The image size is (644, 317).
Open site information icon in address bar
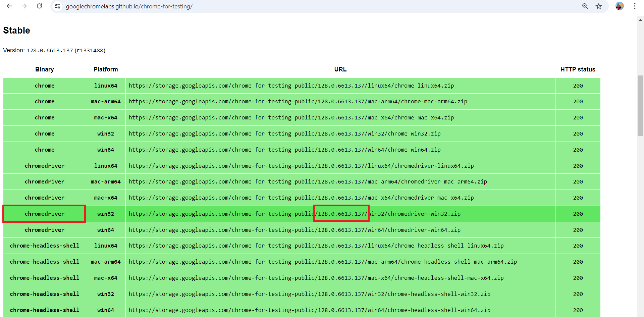tap(58, 6)
